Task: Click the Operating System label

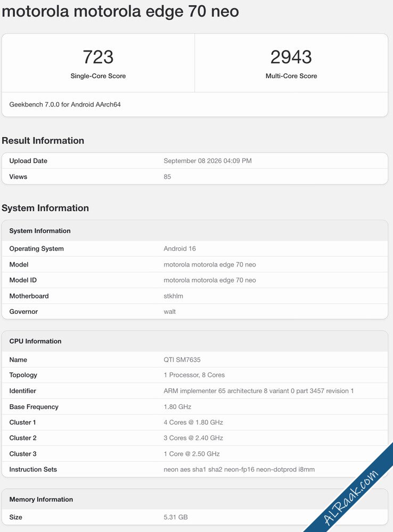Action: pos(36,248)
